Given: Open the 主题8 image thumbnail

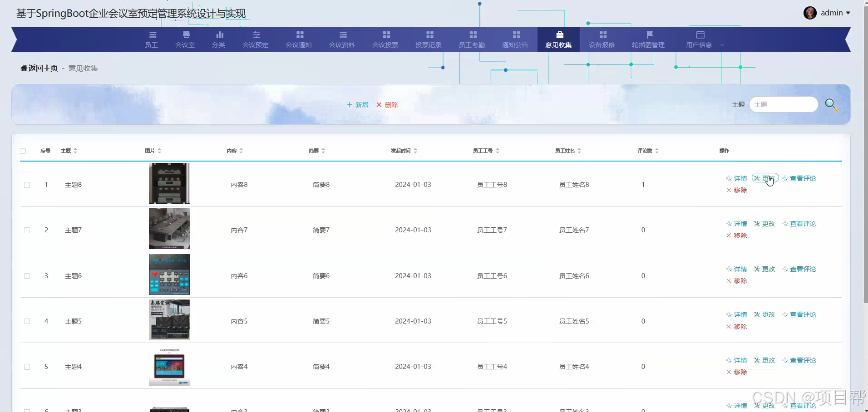Looking at the screenshot, I should (x=169, y=183).
